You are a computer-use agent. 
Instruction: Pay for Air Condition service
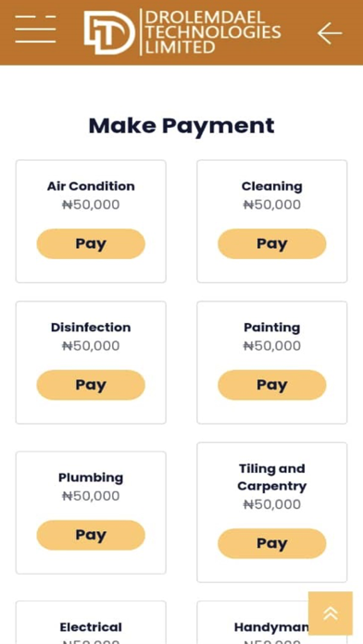(x=91, y=243)
